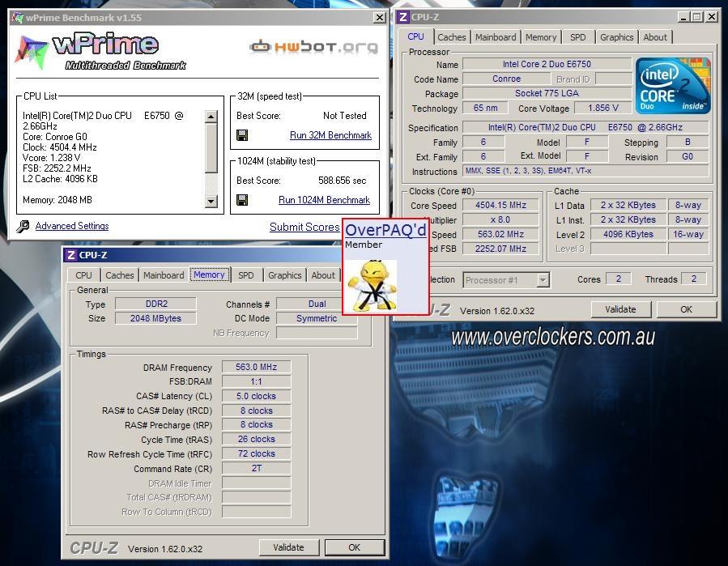Run the 1024M Benchmark

324,200
